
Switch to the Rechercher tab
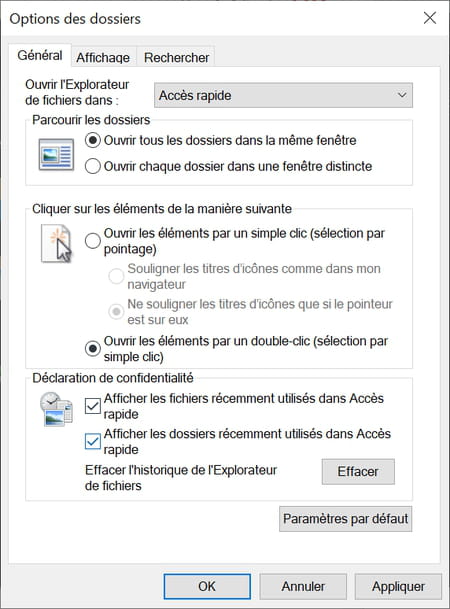pyautogui.click(x=176, y=57)
